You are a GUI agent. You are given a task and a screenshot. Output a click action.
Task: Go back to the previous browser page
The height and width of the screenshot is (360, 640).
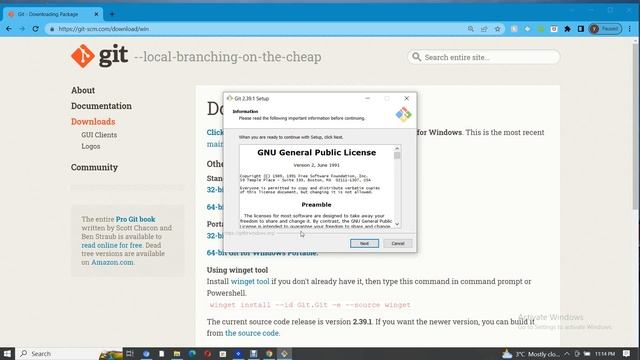[9, 29]
